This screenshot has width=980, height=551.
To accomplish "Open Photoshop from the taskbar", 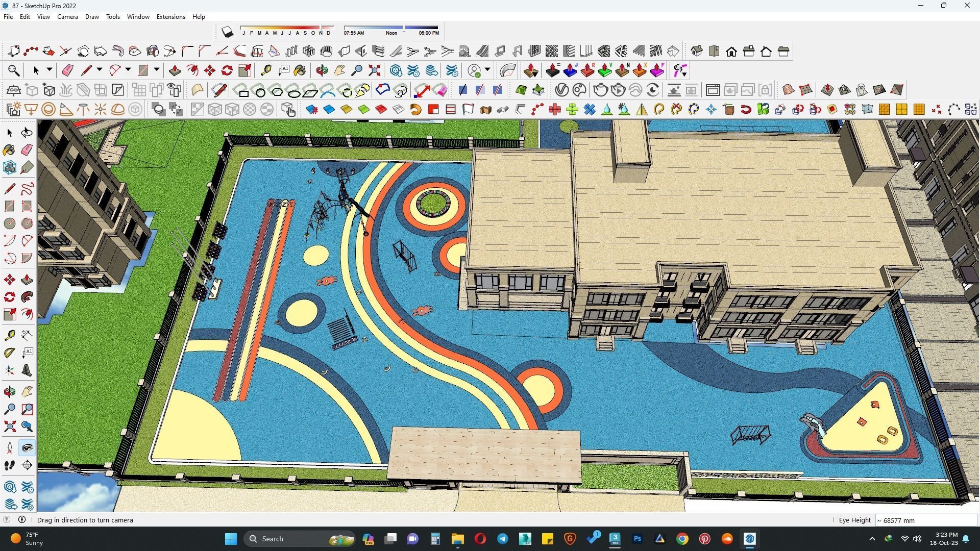I will pyautogui.click(x=637, y=539).
